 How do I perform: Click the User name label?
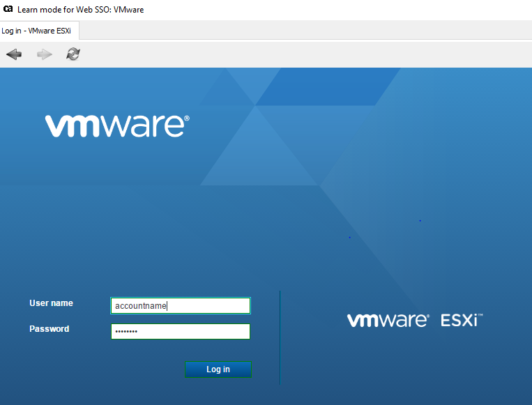click(x=51, y=303)
